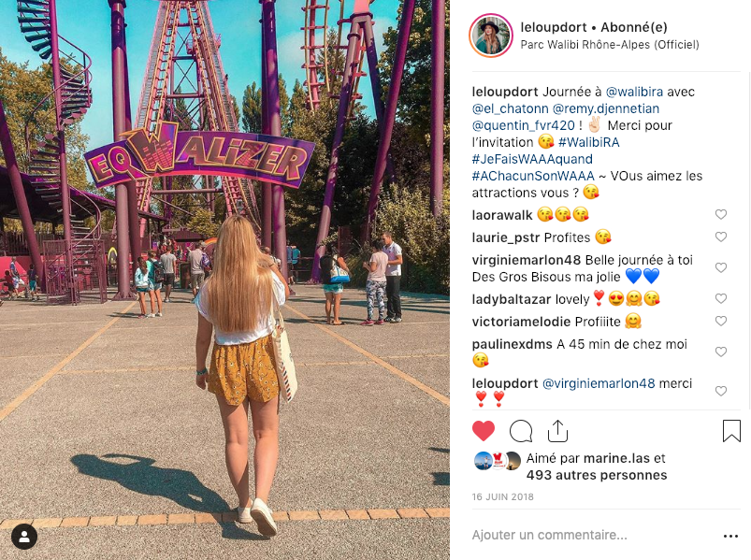Image resolution: width=751 pixels, height=560 pixels.
Task: Click the Abonné(e) following button
Action: coord(634,27)
